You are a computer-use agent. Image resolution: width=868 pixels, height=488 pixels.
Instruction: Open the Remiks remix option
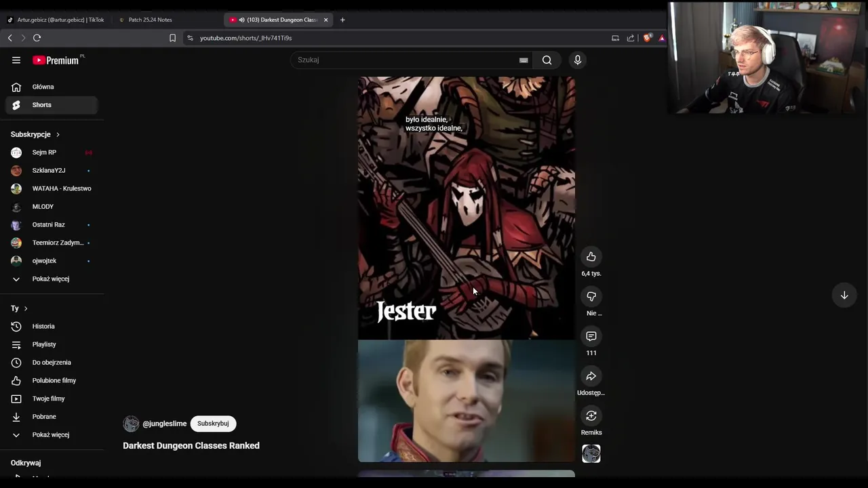click(591, 416)
